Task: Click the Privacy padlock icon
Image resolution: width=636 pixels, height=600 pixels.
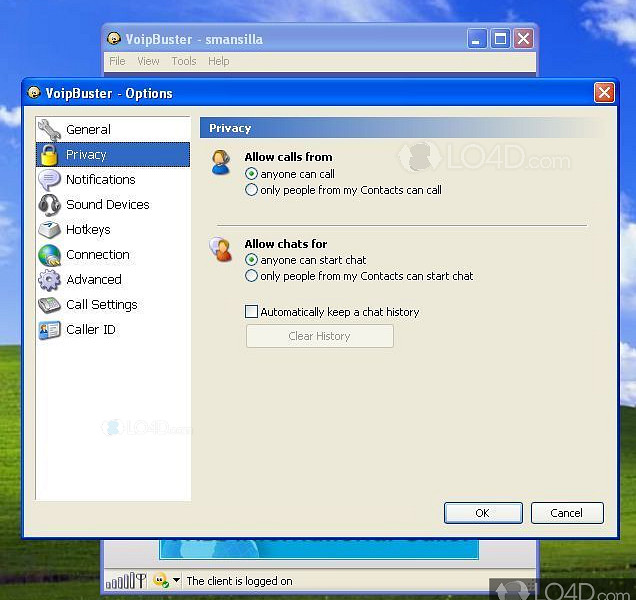Action: pyautogui.click(x=49, y=155)
